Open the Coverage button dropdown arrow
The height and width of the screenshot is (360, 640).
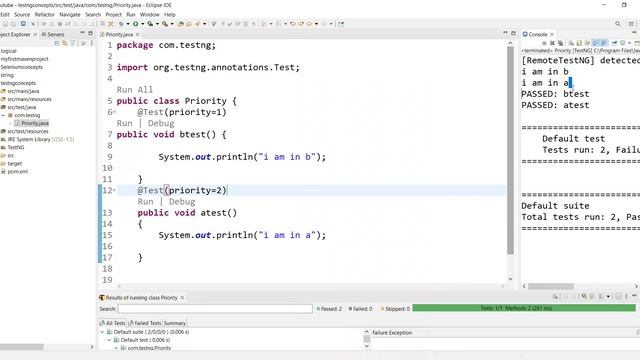click(158, 24)
